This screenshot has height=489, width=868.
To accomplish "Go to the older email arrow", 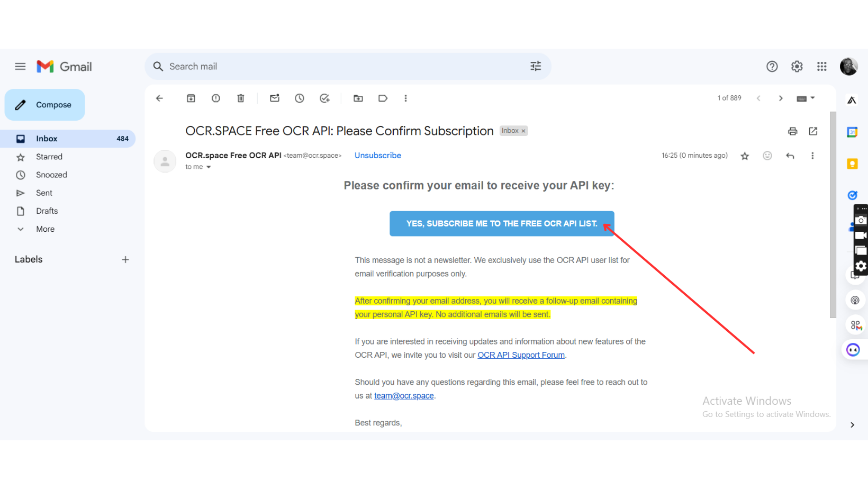I will coord(781,98).
